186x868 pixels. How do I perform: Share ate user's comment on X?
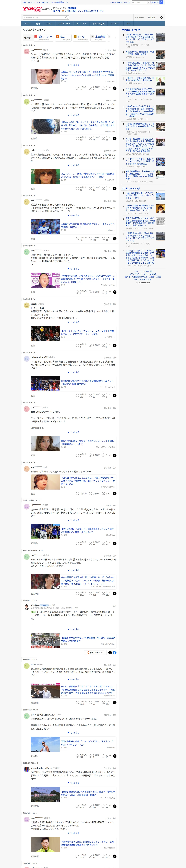point(115,494)
